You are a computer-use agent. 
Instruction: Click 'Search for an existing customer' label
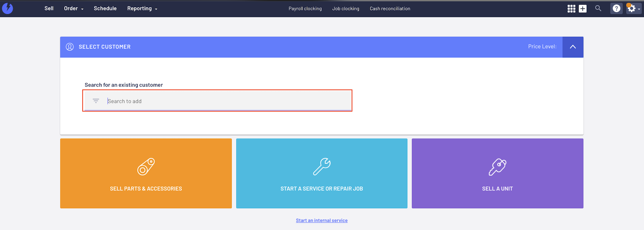(124, 85)
